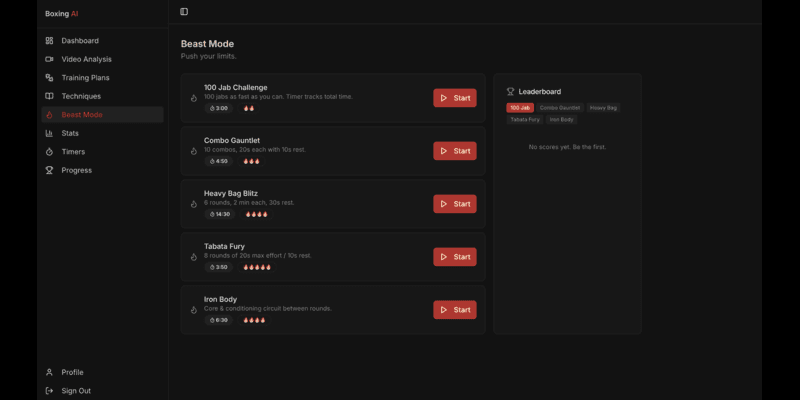Select the 100 Jab leaderboard filter
This screenshot has height=400, width=800.
coord(520,107)
